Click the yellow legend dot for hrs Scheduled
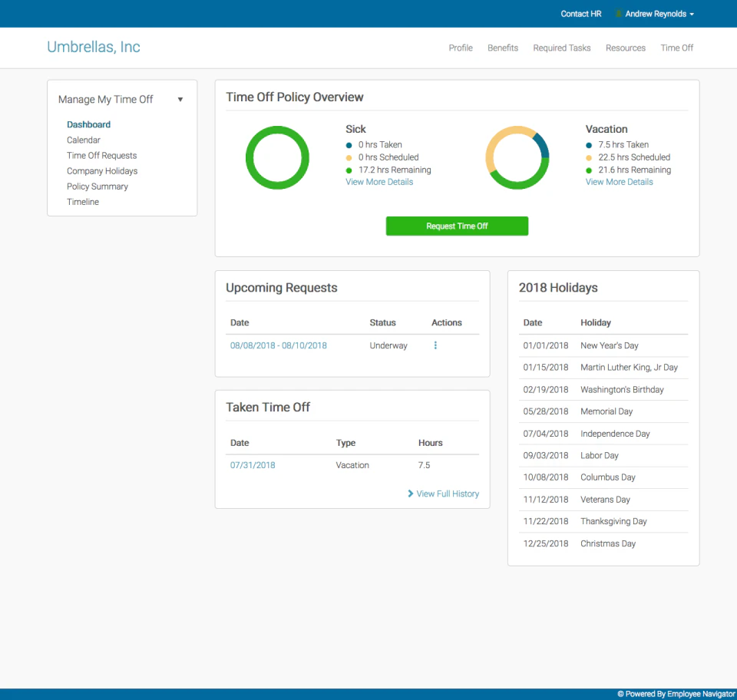 point(349,157)
